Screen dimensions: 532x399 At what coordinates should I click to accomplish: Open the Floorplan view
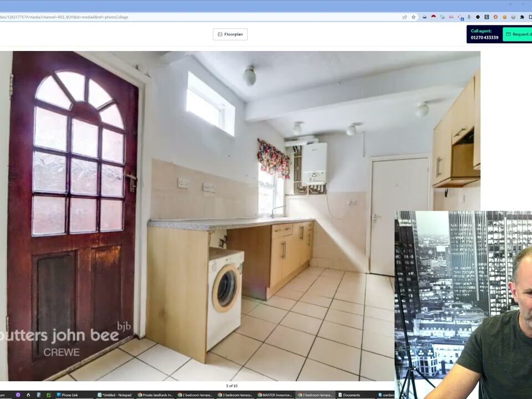click(x=230, y=34)
